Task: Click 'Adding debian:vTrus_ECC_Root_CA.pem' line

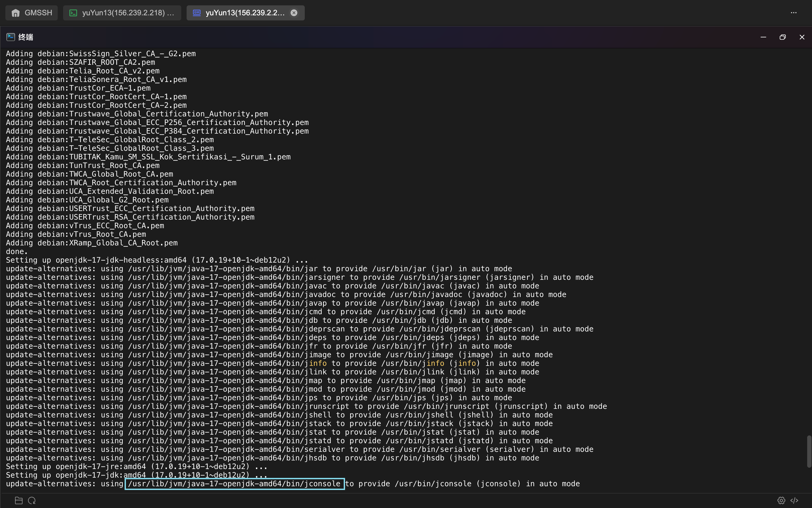Action: [85, 226]
